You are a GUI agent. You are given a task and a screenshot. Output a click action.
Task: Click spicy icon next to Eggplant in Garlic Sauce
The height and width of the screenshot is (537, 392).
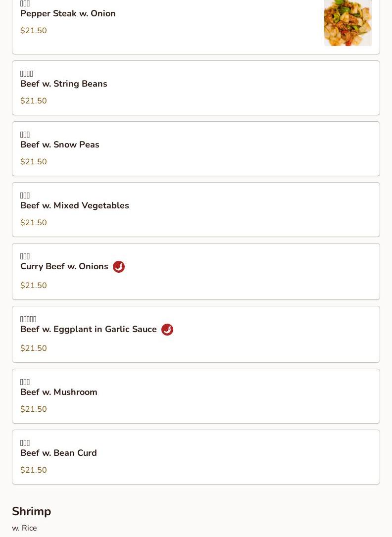coord(167,330)
